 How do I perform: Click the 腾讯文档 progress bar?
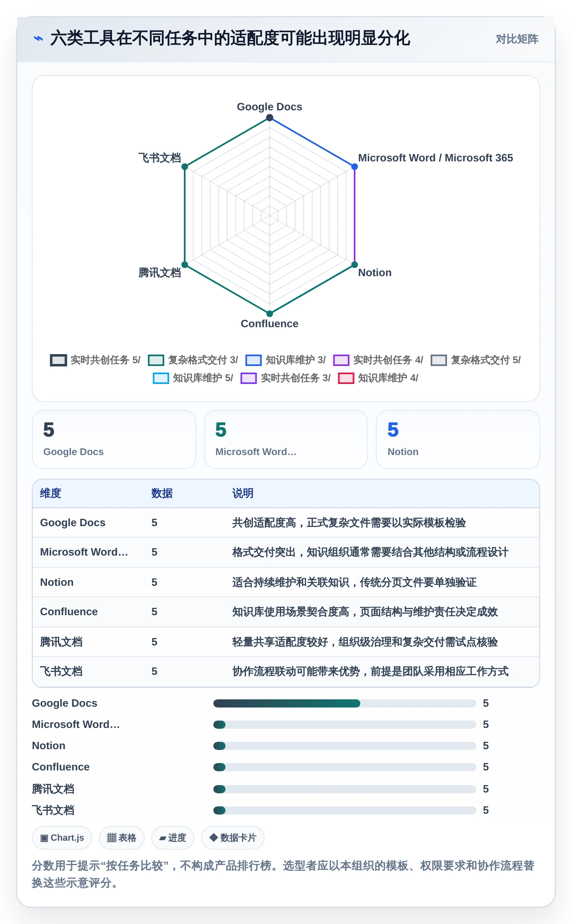(345, 789)
